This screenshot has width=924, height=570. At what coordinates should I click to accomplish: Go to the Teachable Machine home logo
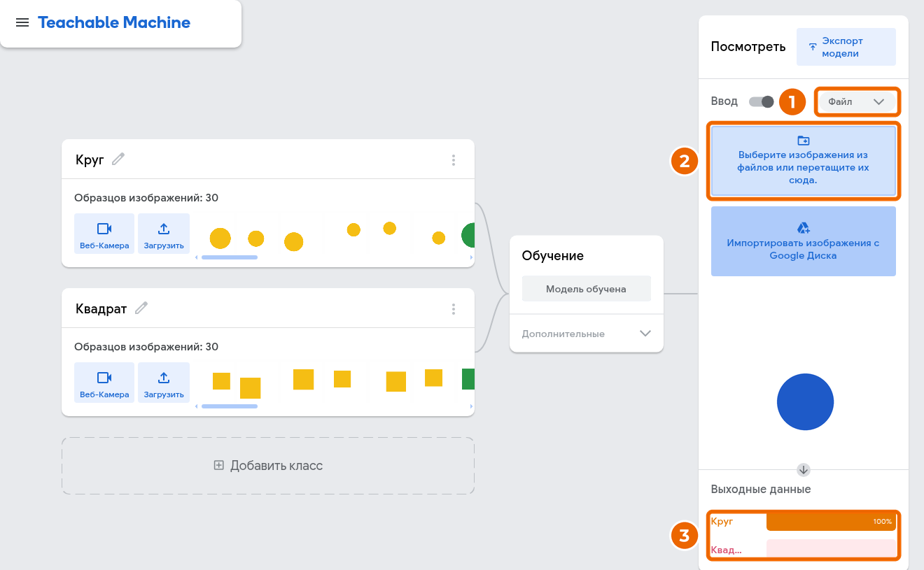click(x=114, y=22)
